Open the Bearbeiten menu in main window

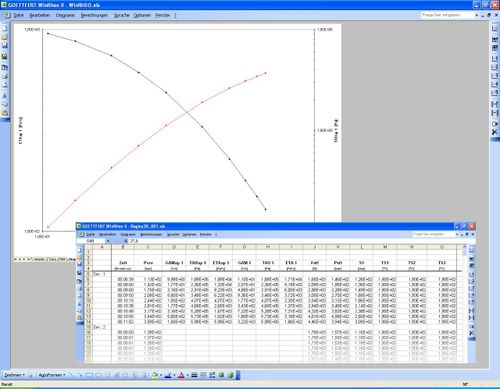40,15
